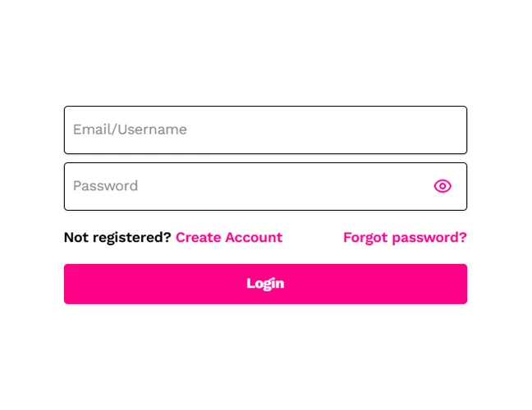Image resolution: width=532 pixels, height=410 pixels.
Task: Submit the form with Login
Action: 265,284
